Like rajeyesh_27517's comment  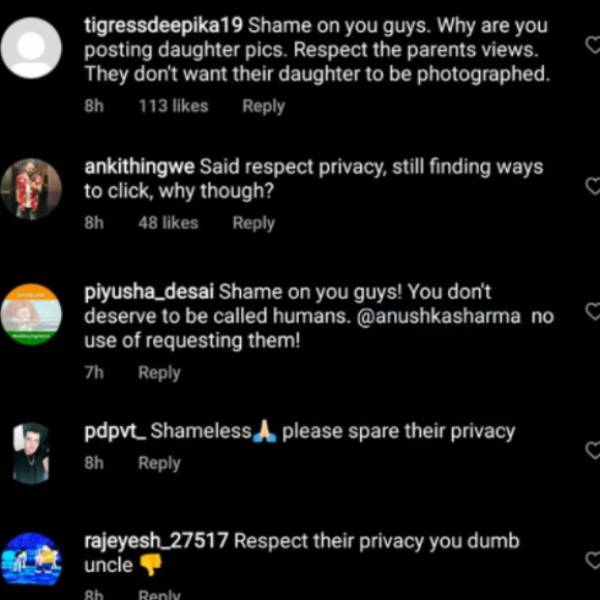(591, 560)
